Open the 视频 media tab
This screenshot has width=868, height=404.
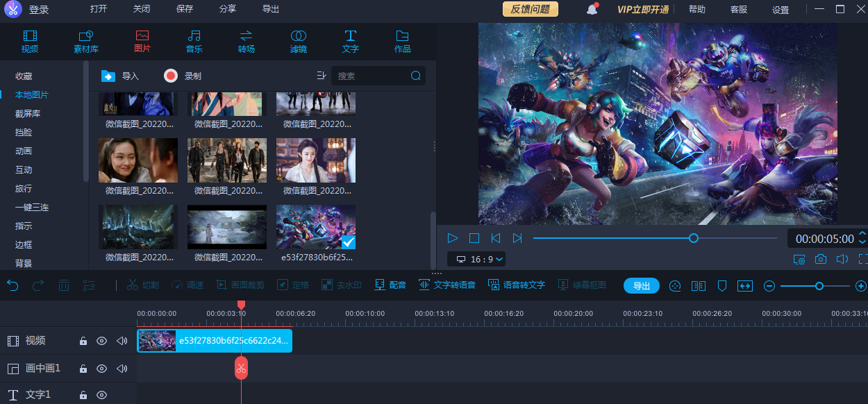click(30, 41)
